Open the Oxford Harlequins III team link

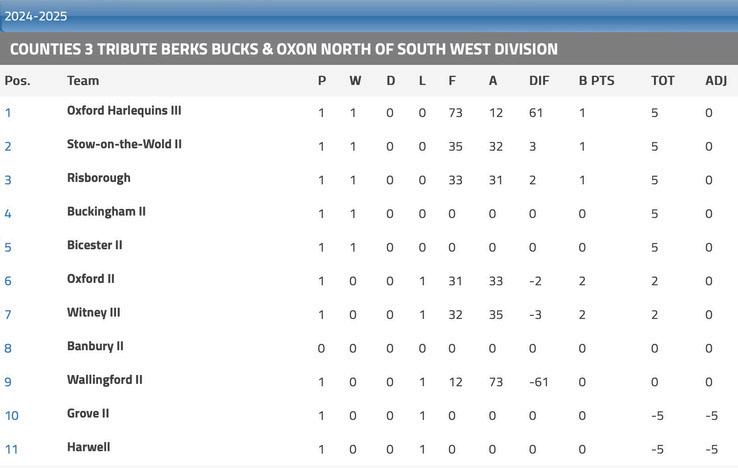click(x=124, y=111)
